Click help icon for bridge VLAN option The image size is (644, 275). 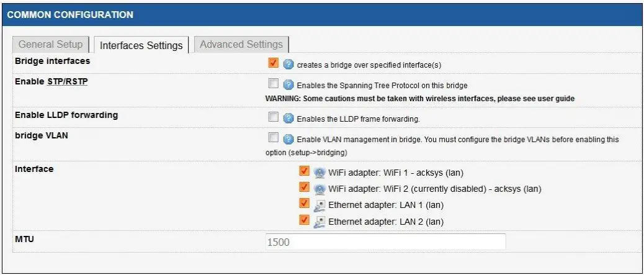288,139
